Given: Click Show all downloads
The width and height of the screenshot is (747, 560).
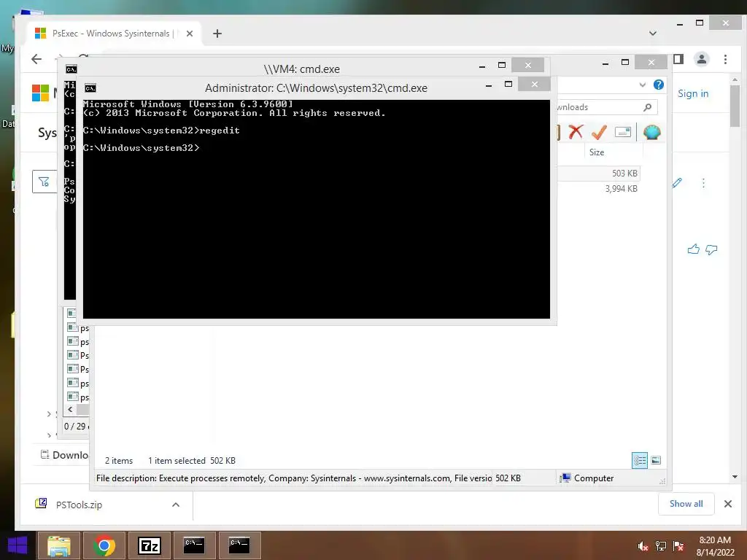Looking at the screenshot, I should click(x=686, y=504).
